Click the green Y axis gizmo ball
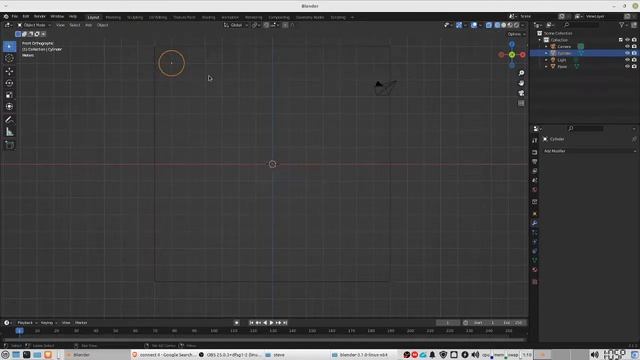Image resolution: width=640 pixels, height=360 pixels. pyautogui.click(x=512, y=55)
